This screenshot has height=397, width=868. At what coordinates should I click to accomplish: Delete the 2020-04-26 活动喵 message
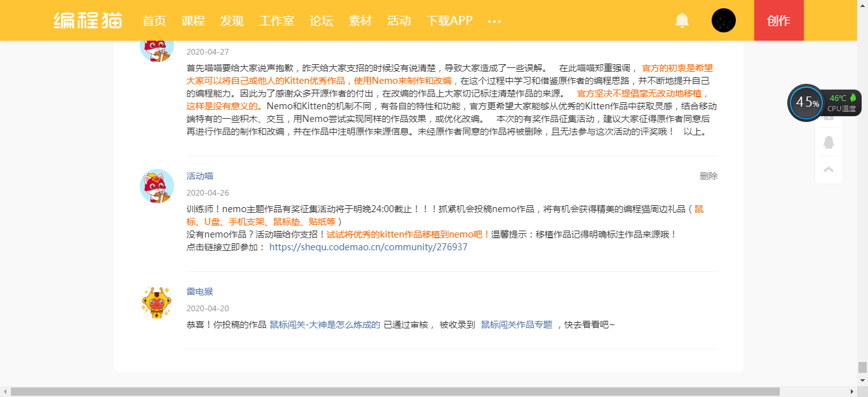[709, 176]
